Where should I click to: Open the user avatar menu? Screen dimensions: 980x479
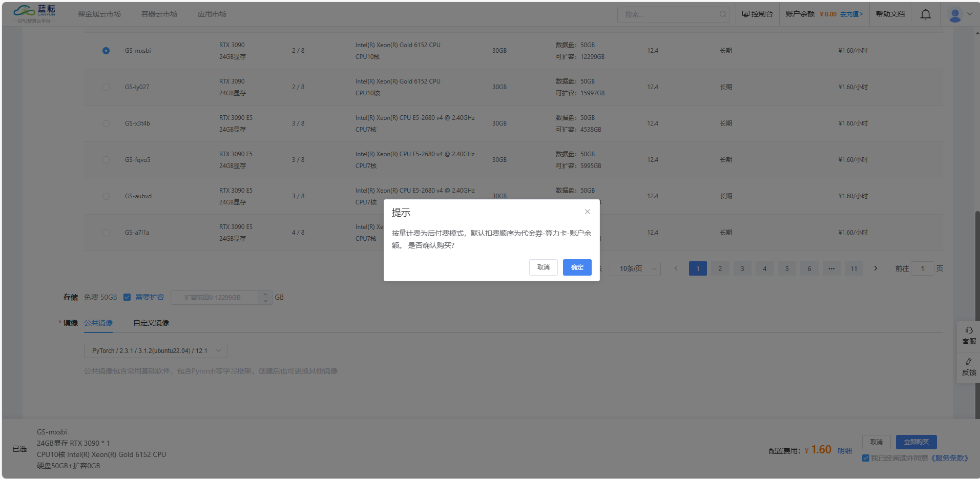click(x=955, y=15)
